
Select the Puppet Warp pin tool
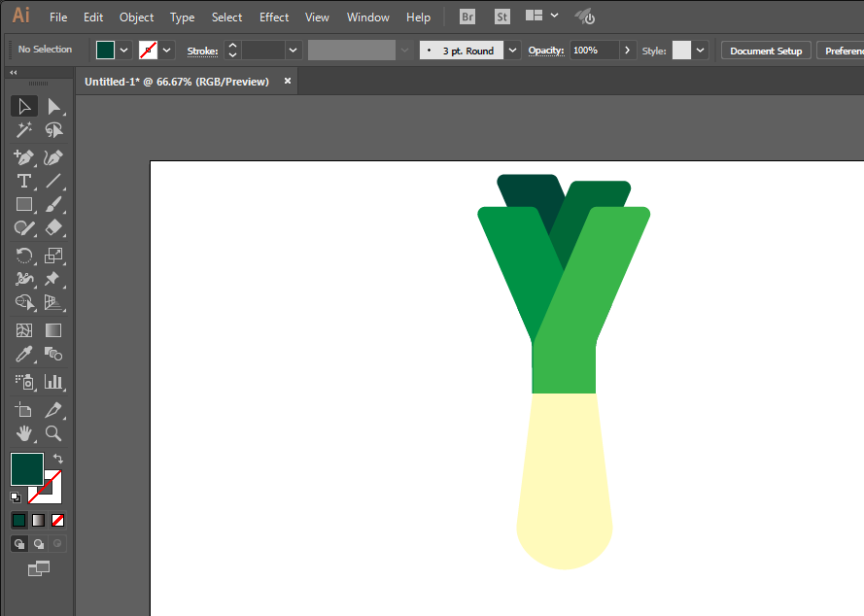coord(53,279)
